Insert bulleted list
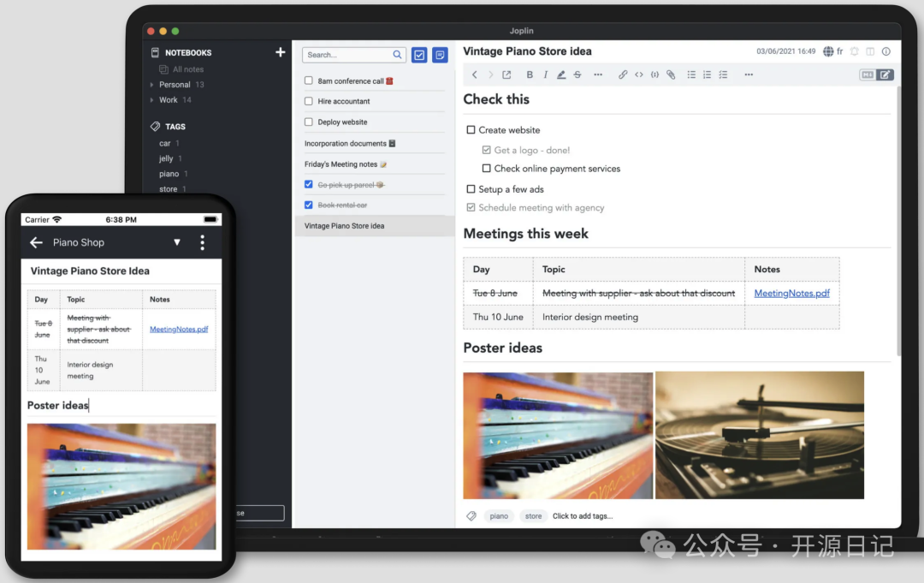Screen dimensions: 924x583 [691, 74]
